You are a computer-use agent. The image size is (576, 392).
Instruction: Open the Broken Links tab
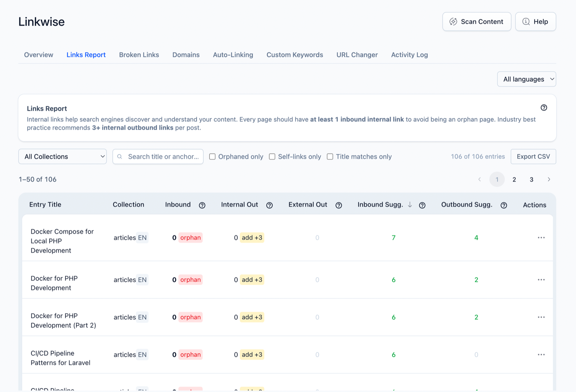(139, 55)
